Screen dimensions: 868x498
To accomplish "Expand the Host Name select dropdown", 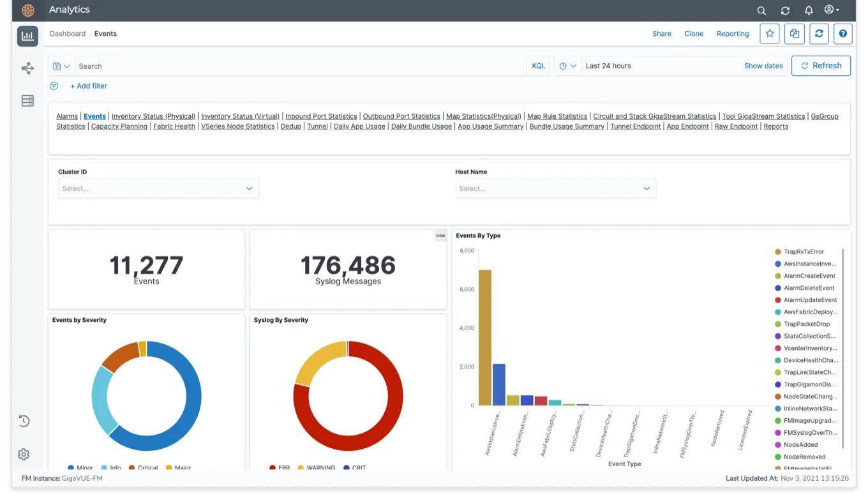I will (555, 188).
